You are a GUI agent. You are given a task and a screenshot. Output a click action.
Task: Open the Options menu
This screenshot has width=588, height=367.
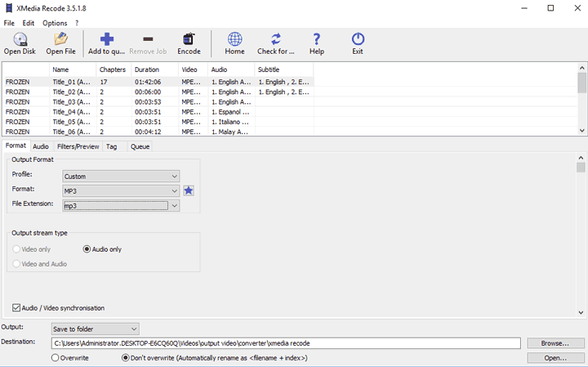[55, 23]
